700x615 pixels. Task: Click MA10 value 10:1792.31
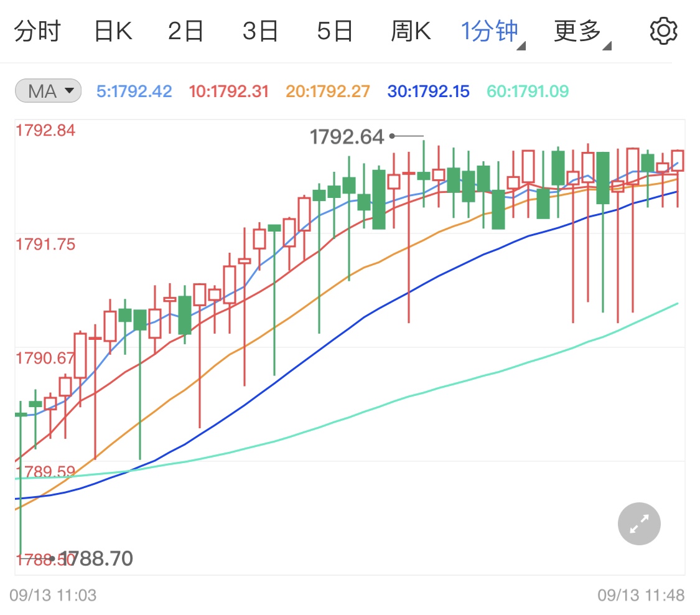point(228,92)
